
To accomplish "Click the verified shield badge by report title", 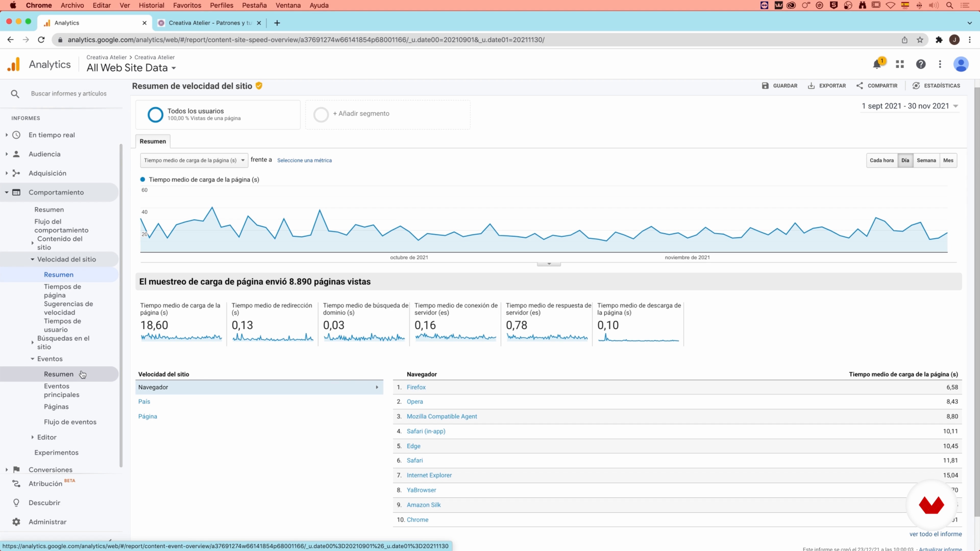I will pyautogui.click(x=259, y=86).
